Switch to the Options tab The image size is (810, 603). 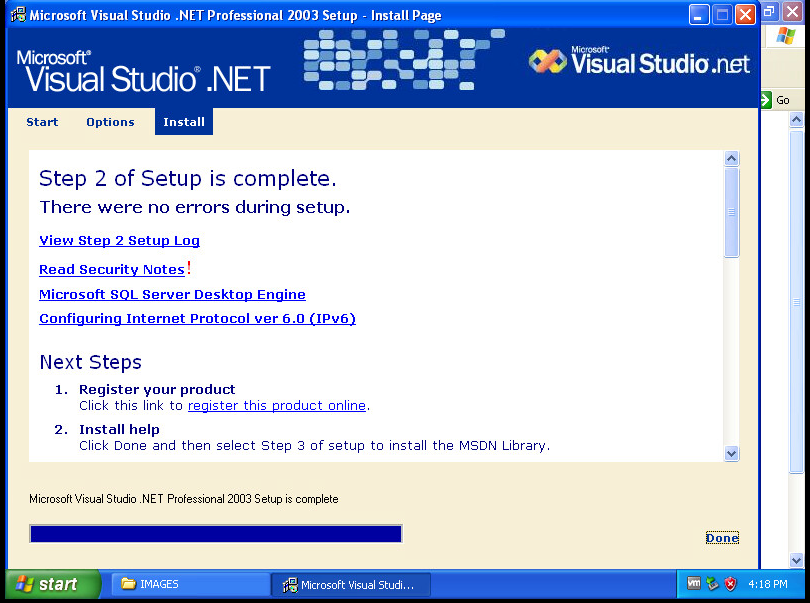(110, 122)
